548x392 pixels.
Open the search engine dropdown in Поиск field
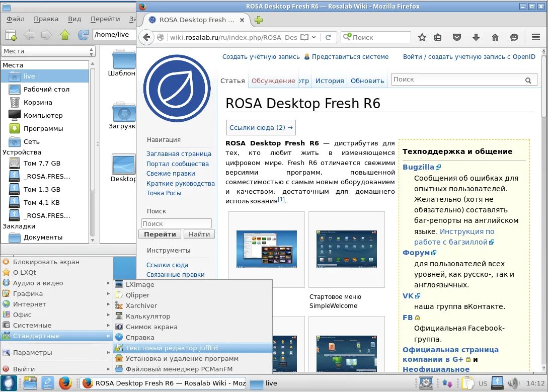coord(348,37)
